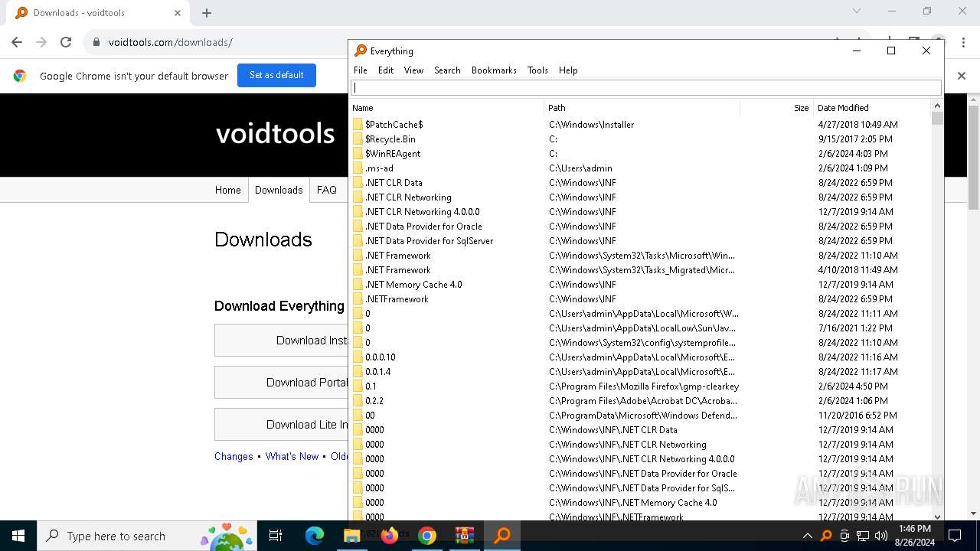The width and height of the screenshot is (980, 551).
Task: Click the Download Portable button
Action: [x=281, y=383]
